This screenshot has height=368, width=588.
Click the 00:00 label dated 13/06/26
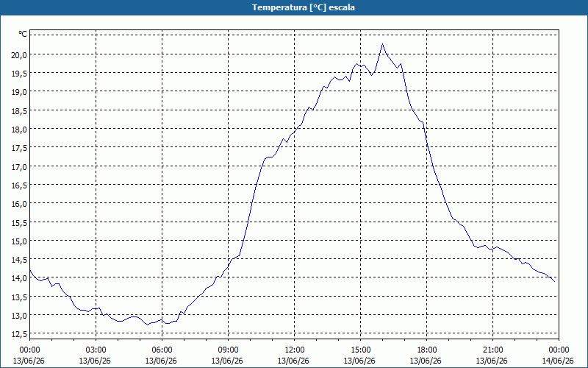(29, 350)
